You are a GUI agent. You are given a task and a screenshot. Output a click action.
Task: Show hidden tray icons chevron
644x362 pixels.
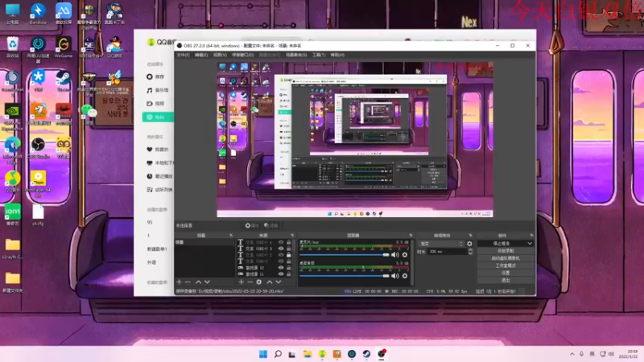572,354
